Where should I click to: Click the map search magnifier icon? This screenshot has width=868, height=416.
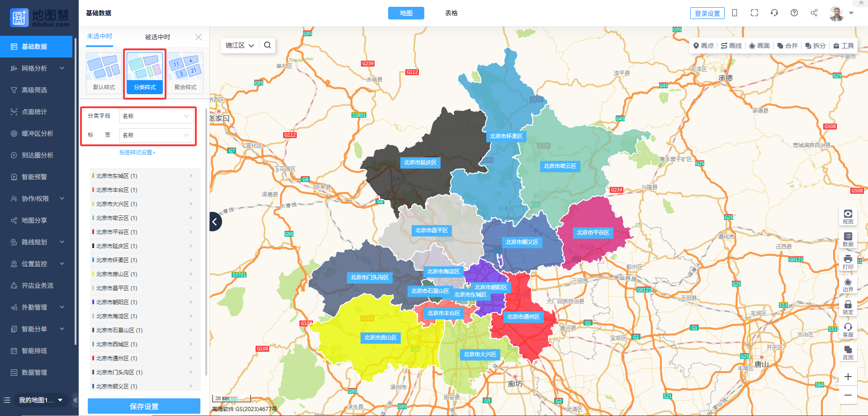point(267,45)
